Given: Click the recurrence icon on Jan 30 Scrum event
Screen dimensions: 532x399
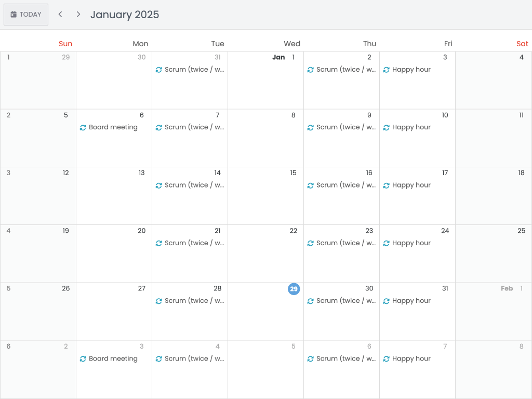Looking at the screenshot, I should (x=311, y=300).
